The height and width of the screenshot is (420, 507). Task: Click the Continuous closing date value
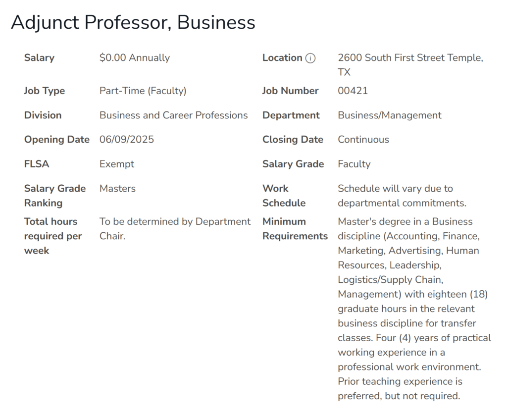pyautogui.click(x=363, y=140)
